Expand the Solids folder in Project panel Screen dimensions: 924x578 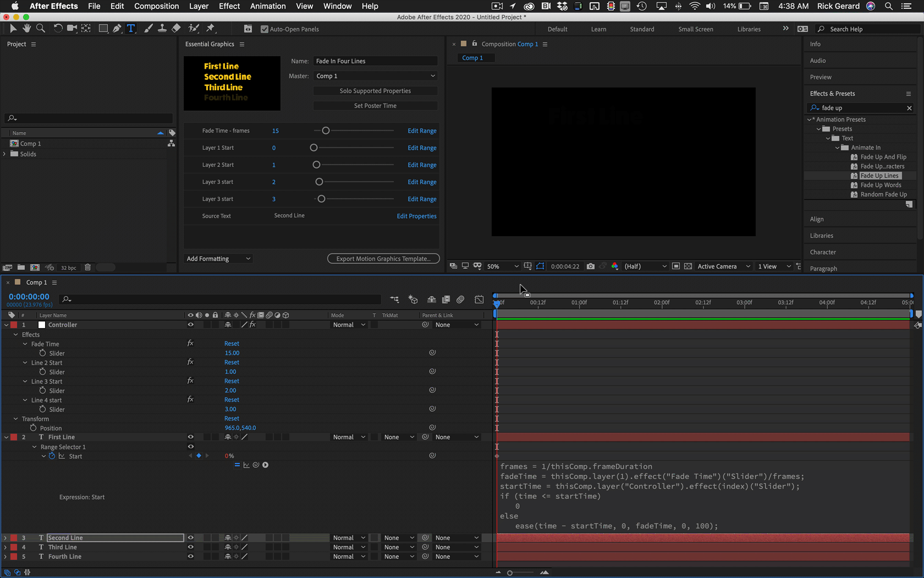(x=5, y=154)
